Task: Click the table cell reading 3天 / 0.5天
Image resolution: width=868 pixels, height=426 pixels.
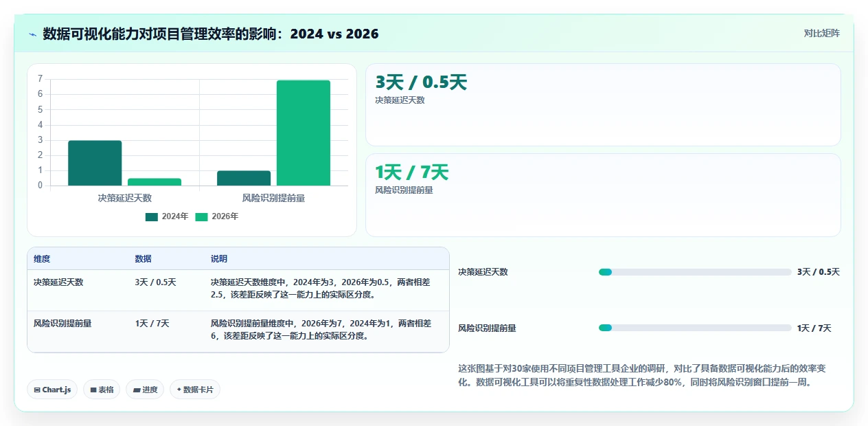Action: [x=156, y=282]
